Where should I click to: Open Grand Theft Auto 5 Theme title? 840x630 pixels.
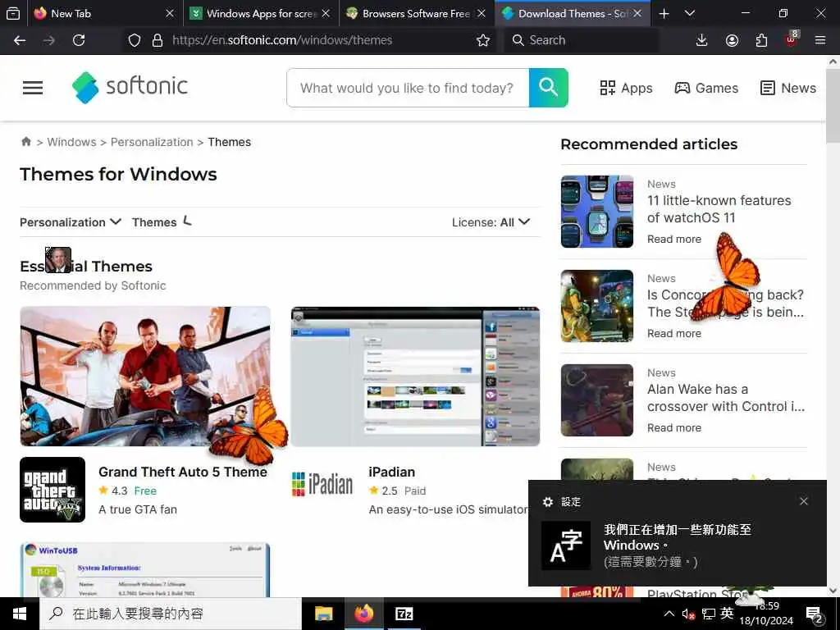183,472
